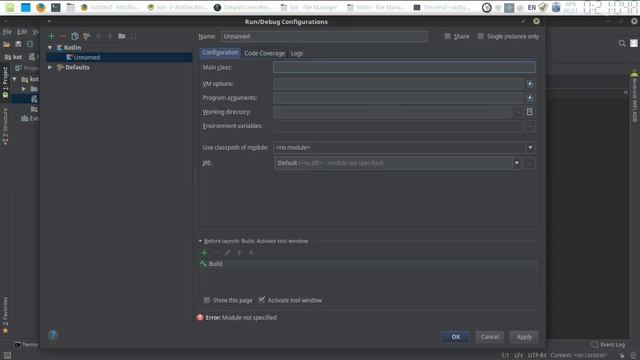
Task: Click the Cancel button
Action: click(x=489, y=337)
